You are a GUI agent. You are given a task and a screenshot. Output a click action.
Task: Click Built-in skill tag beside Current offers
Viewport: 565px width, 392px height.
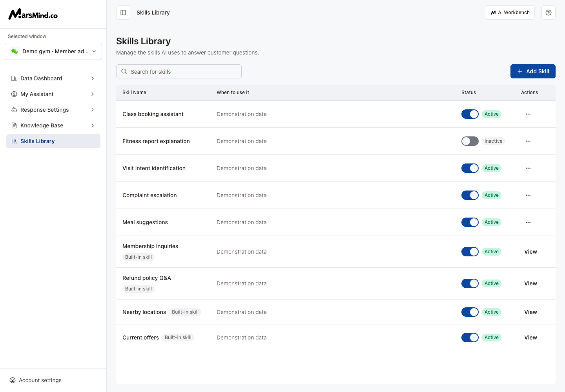[x=178, y=338]
